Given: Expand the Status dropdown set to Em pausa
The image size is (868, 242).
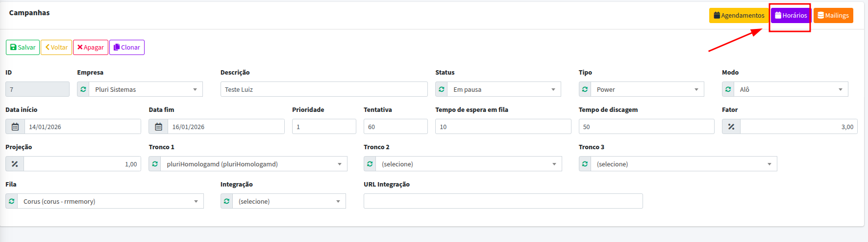Looking at the screenshot, I should [504, 89].
